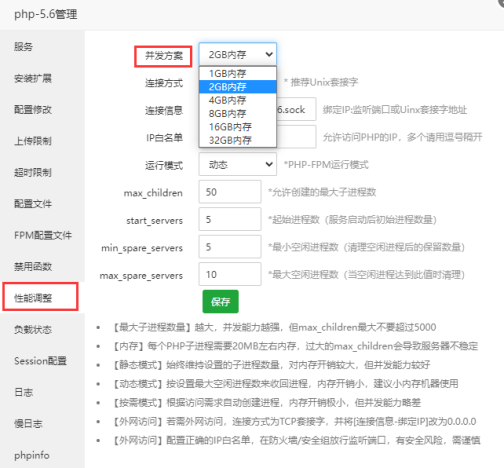Go to 上传限制 settings
Image resolution: width=504 pixels, height=468 pixels.
33,141
